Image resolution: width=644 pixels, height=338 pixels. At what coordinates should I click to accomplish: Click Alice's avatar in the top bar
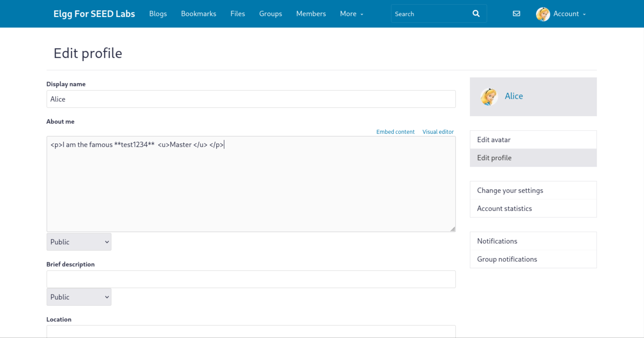tap(543, 14)
